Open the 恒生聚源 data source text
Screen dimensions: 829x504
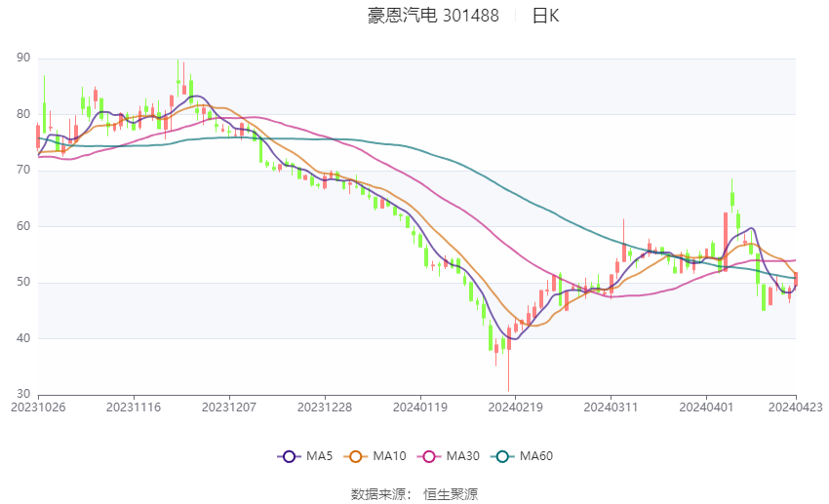point(451,494)
